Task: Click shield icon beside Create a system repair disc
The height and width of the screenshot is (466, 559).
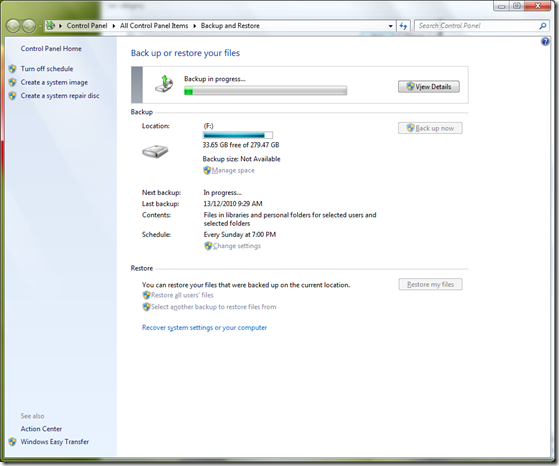Action: coord(12,96)
